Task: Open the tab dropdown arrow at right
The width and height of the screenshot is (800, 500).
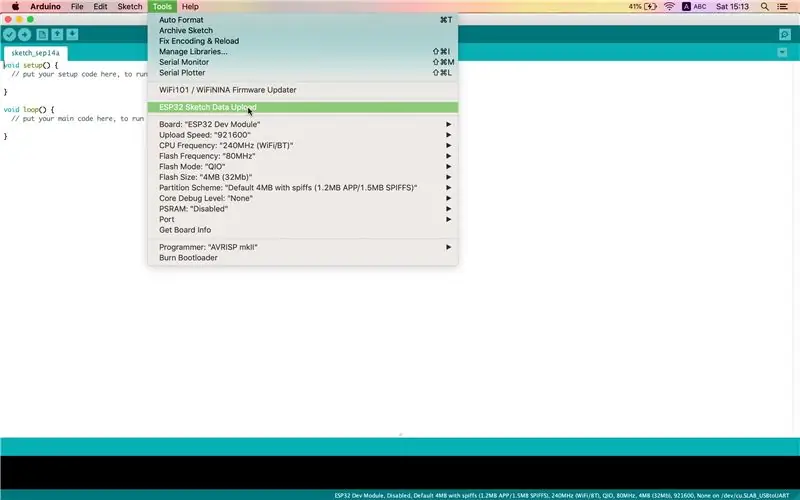Action: (x=782, y=53)
